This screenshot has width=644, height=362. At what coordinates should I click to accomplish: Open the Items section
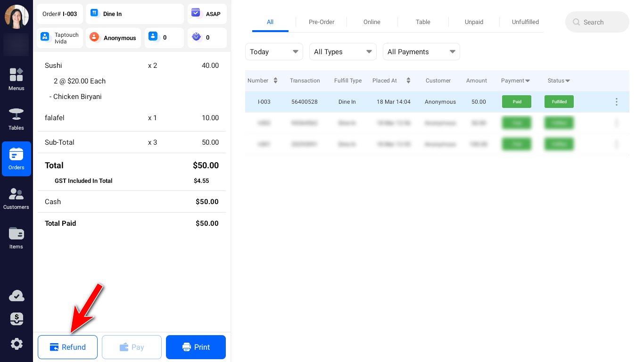tap(16, 238)
